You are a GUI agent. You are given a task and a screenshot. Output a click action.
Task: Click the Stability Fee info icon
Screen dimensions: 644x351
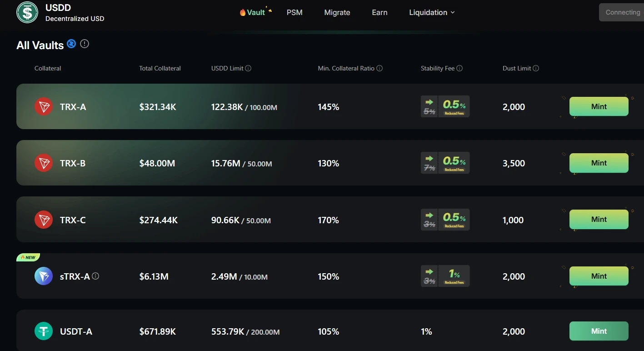[x=459, y=68]
